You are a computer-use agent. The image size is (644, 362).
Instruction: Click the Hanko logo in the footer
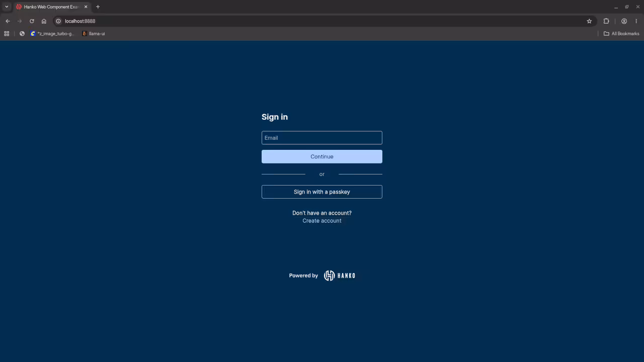coord(340,276)
